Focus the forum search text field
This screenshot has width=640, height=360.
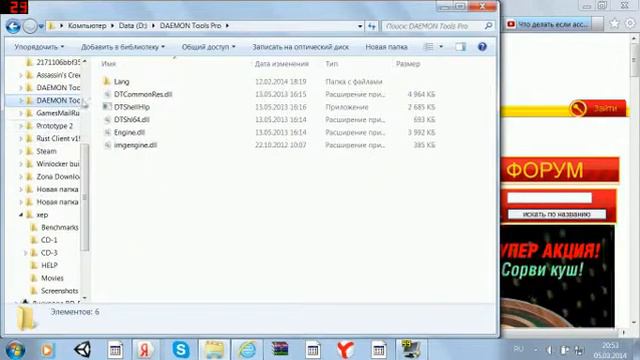point(549,198)
